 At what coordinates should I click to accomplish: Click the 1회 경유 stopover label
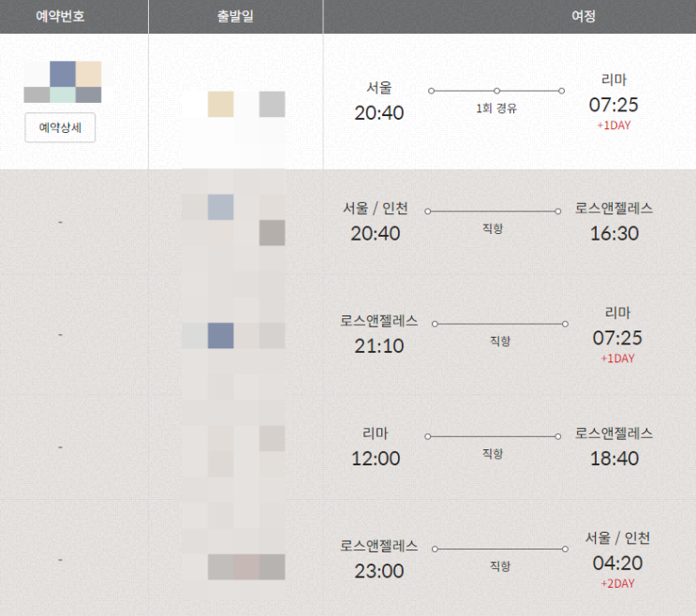click(x=496, y=109)
